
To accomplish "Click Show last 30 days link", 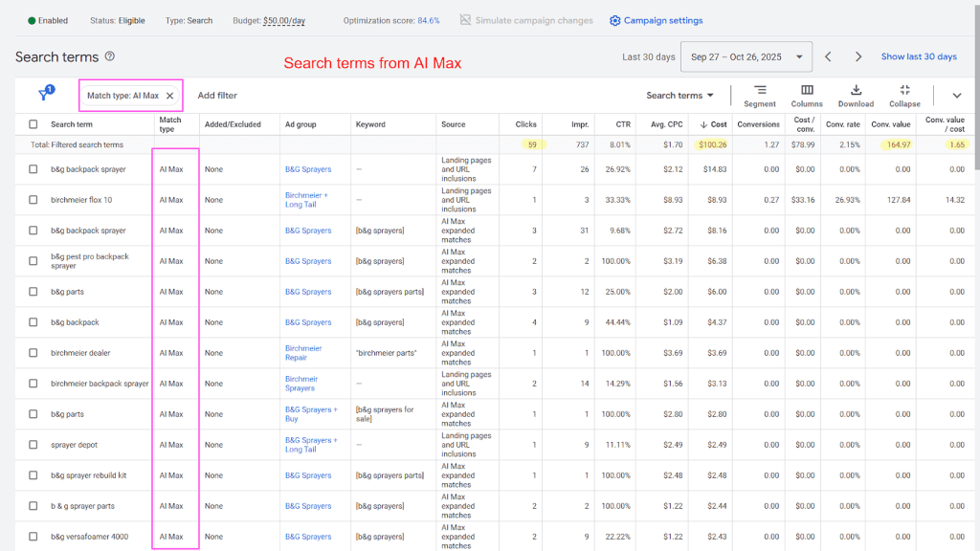I will [x=919, y=56].
